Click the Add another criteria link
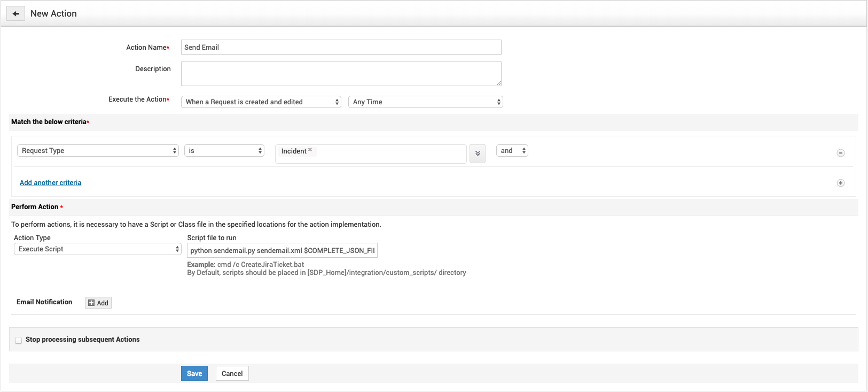Image resolution: width=868 pixels, height=392 pixels. 51,183
